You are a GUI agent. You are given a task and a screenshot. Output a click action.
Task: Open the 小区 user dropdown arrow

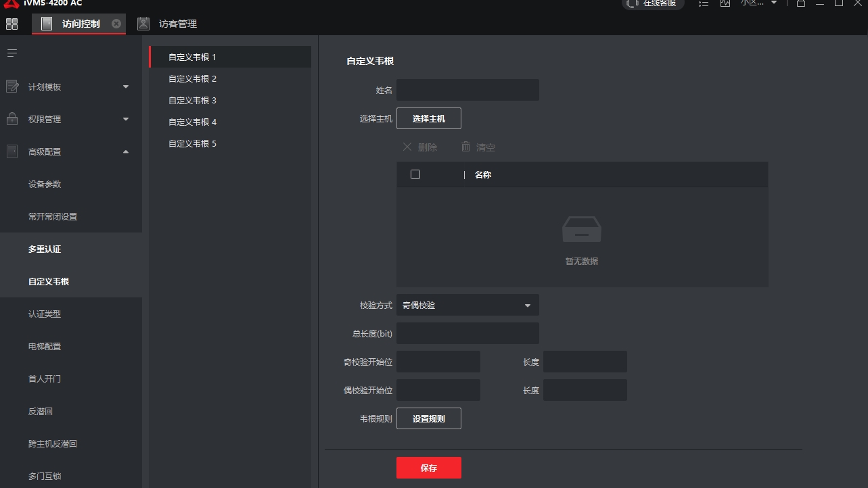tap(774, 3)
